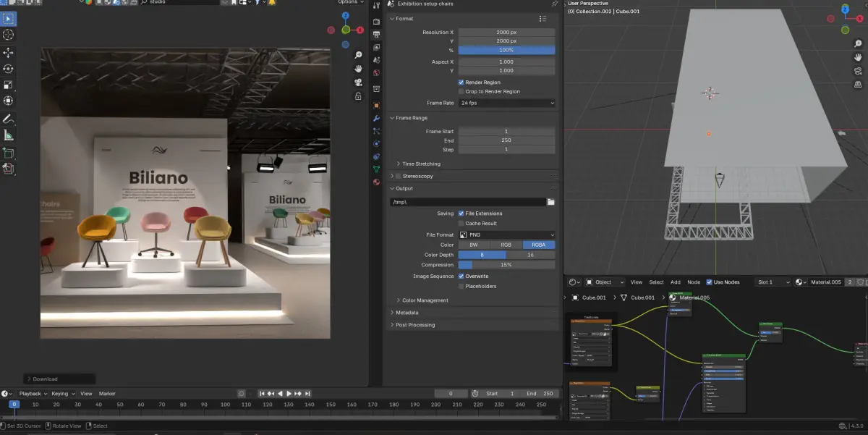Click zoom icon in right viewport
868x435 pixels.
[x=857, y=44]
